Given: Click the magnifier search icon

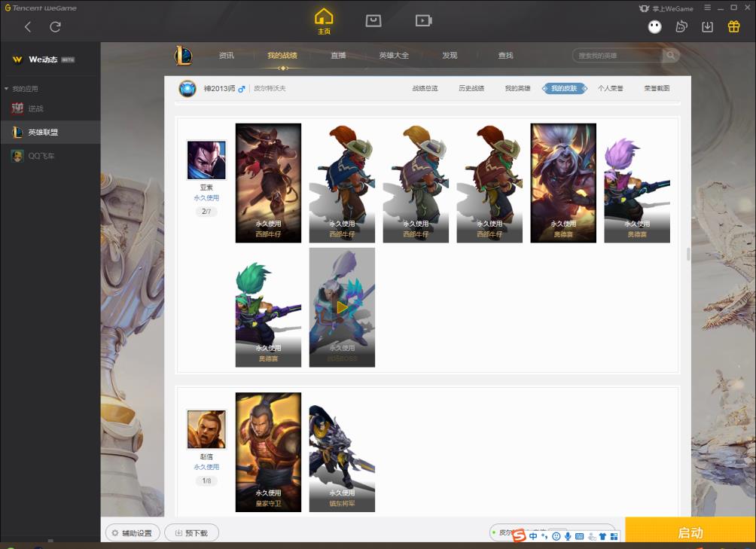Looking at the screenshot, I should [671, 56].
